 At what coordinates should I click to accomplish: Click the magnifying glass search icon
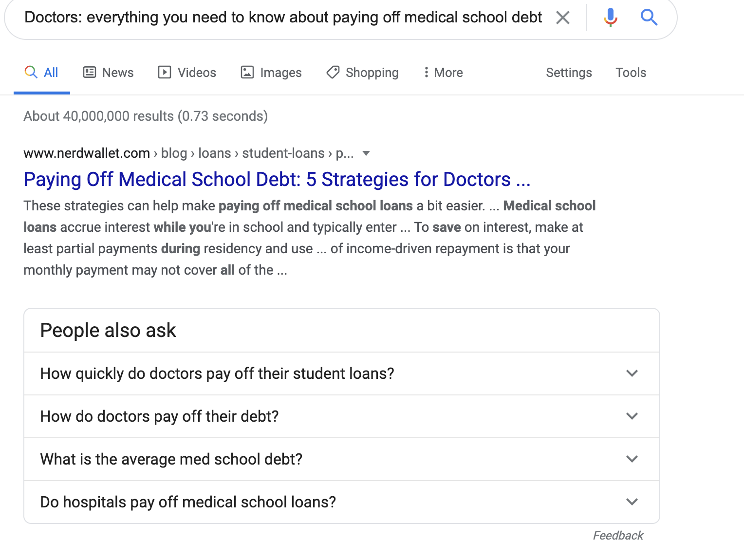click(x=649, y=17)
